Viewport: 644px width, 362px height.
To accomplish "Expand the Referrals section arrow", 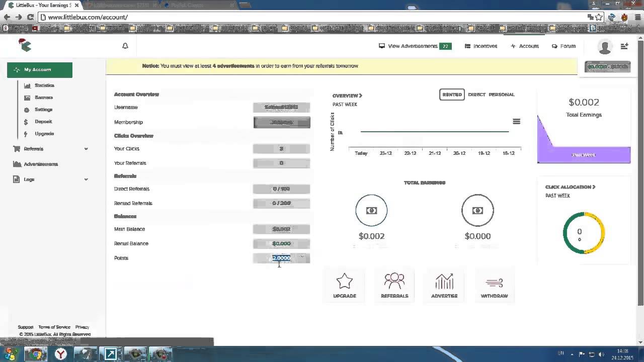I will 86,149.
